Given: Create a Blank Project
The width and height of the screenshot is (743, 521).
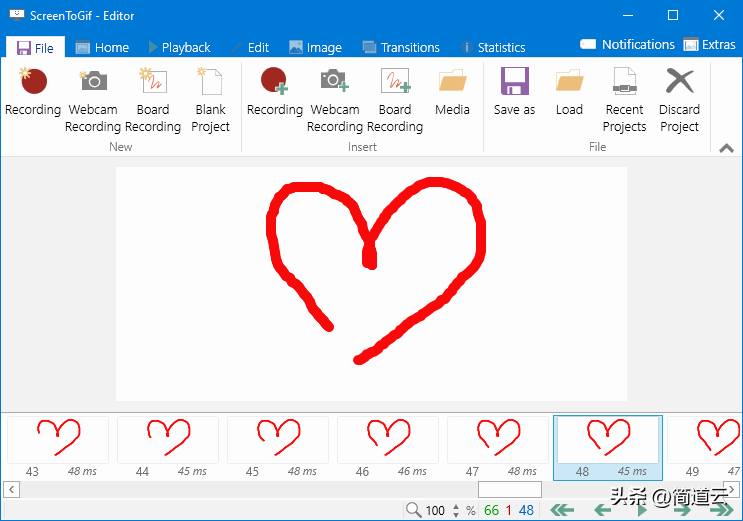Looking at the screenshot, I should pos(210,101).
